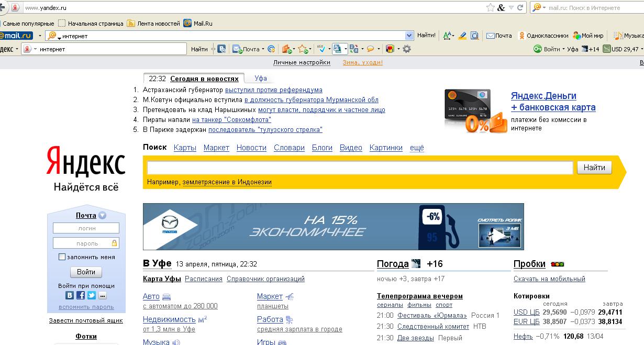Viewport: 644px width, 345px height.
Task: Click the Пробки traffic light icon
Action: point(557,264)
